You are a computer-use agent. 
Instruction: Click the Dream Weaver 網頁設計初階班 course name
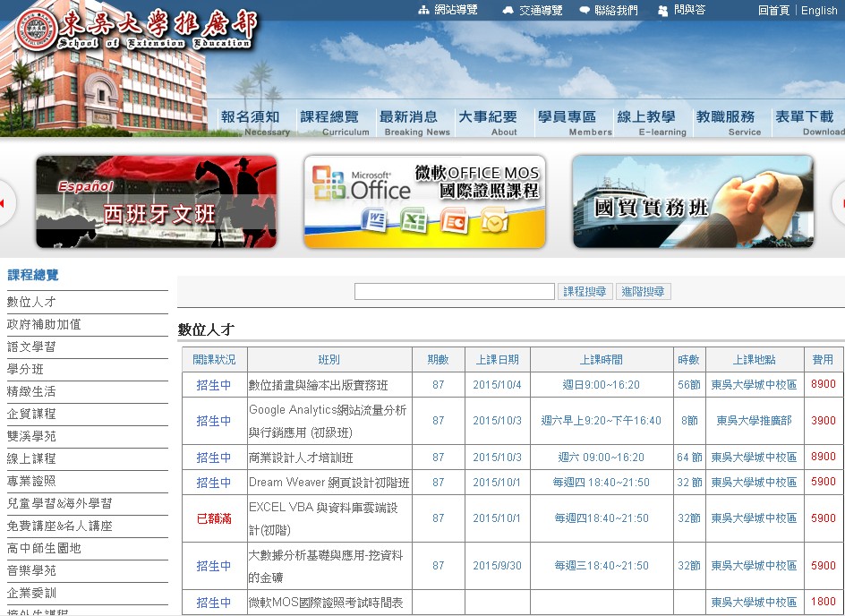(x=329, y=483)
